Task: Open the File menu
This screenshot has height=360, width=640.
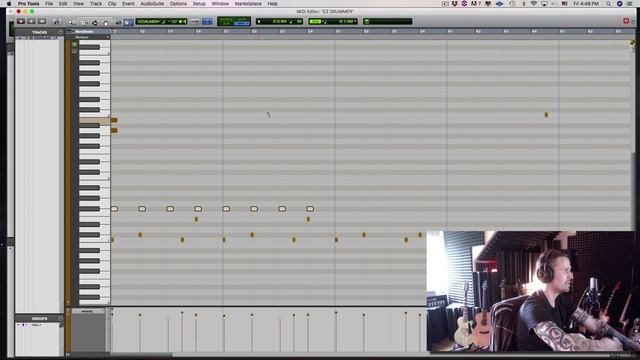Action: point(49,4)
